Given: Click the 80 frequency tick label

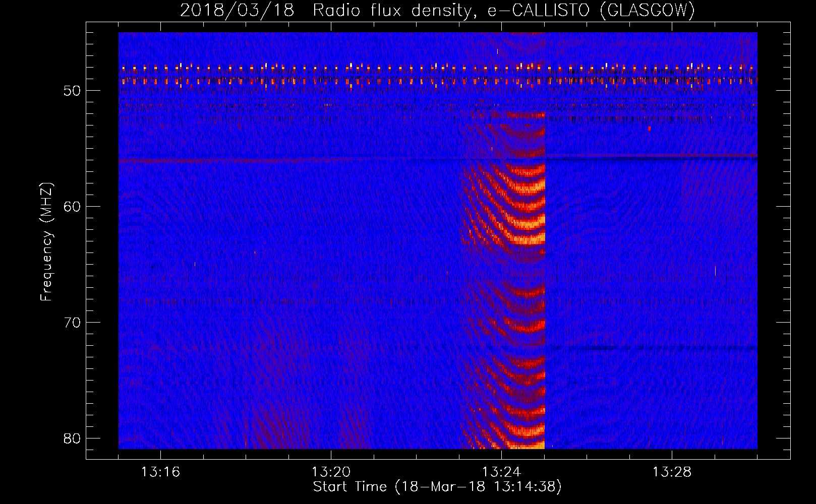Looking at the screenshot, I should [x=72, y=438].
